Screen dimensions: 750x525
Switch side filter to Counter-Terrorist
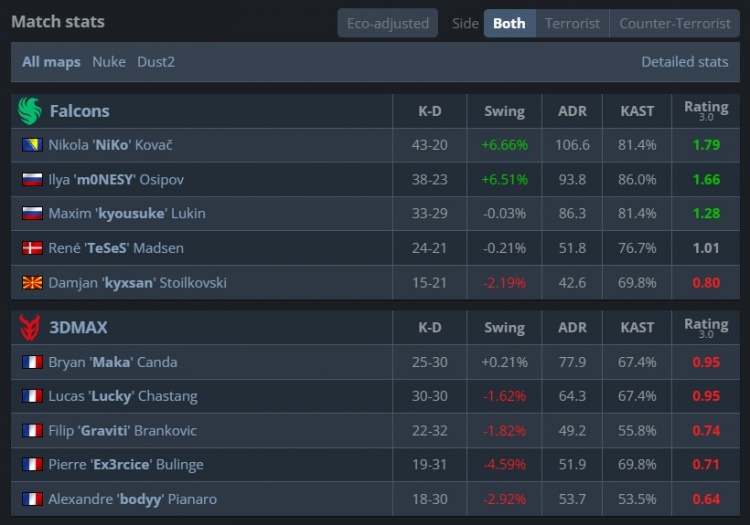[x=675, y=23]
